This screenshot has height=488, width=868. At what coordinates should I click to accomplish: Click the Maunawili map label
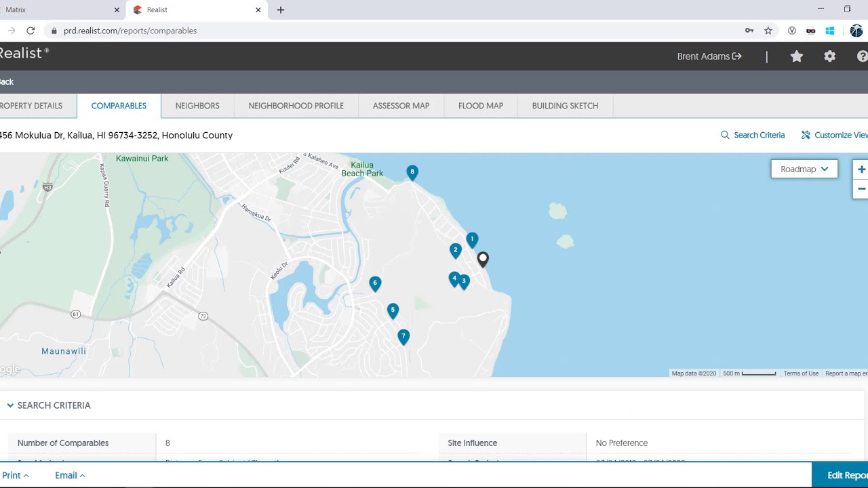tap(64, 351)
